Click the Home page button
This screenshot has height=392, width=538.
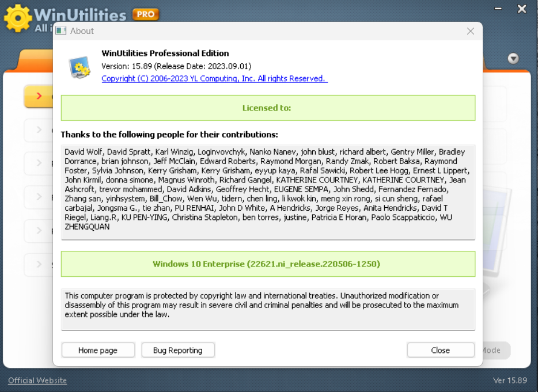coord(98,350)
